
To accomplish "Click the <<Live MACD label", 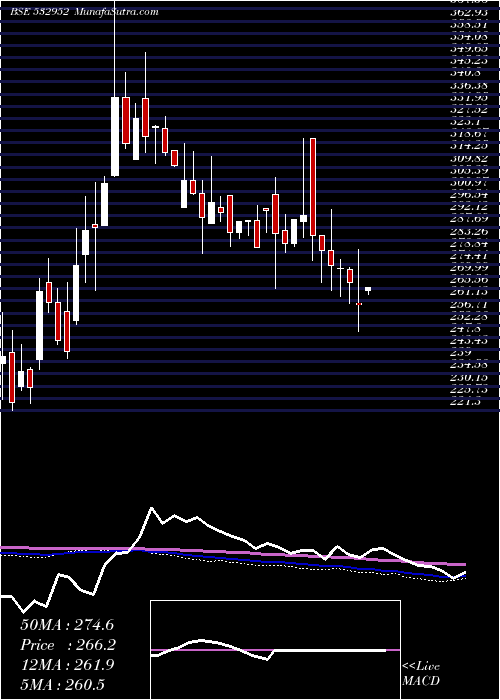I will pyautogui.click(x=421, y=674).
